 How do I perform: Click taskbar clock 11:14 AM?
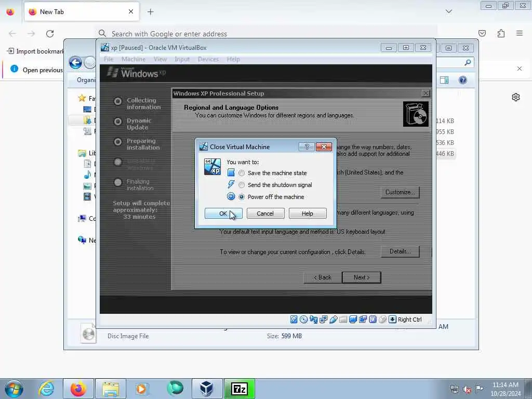pyautogui.click(x=506, y=389)
